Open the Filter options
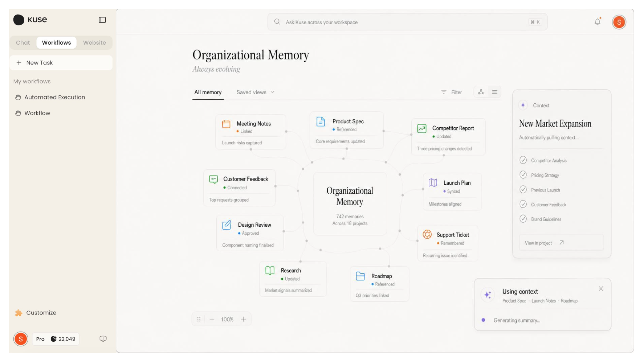This screenshot has width=644, height=362. point(451,92)
